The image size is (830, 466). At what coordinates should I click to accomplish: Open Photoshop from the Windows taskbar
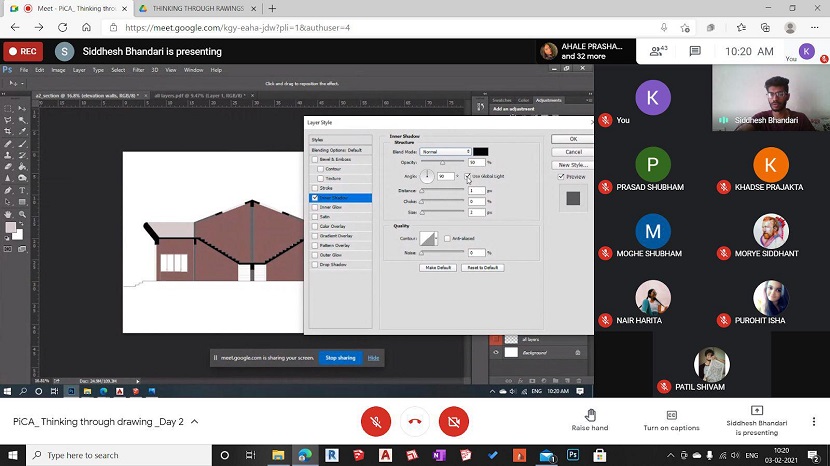pyautogui.click(x=573, y=455)
